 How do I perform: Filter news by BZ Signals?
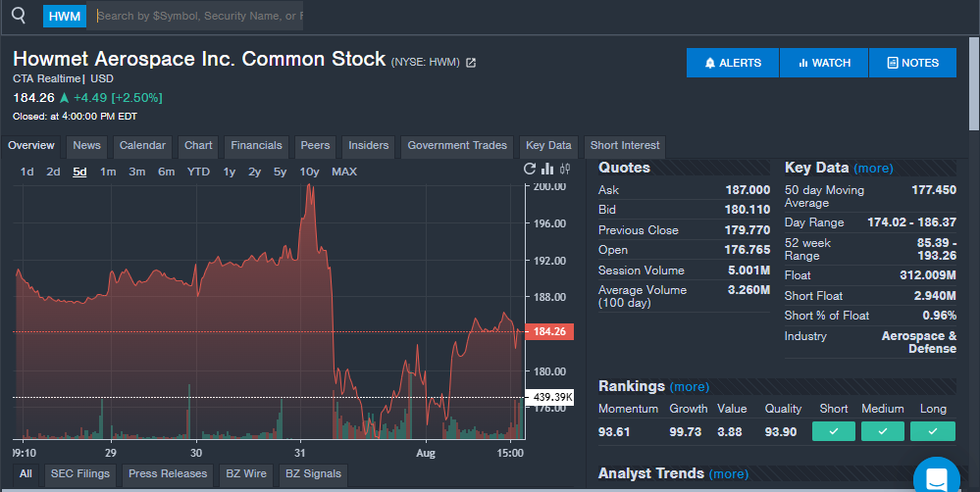pos(313,474)
